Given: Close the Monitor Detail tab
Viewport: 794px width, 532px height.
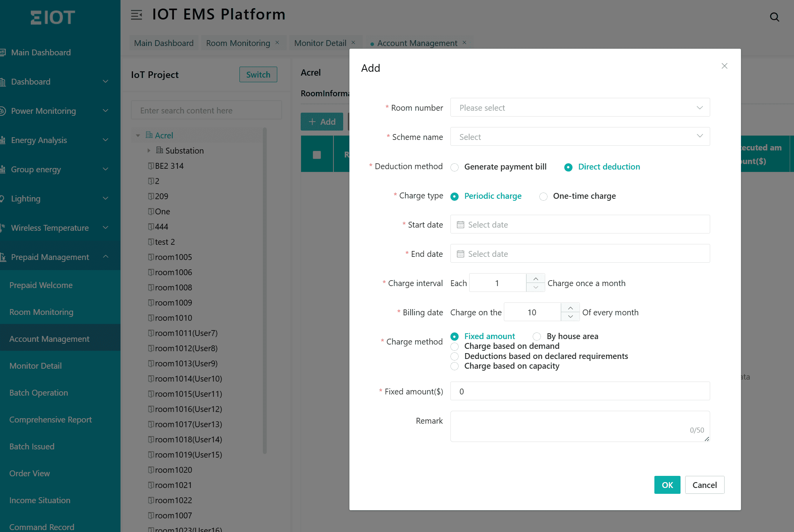Looking at the screenshot, I should [x=353, y=42].
